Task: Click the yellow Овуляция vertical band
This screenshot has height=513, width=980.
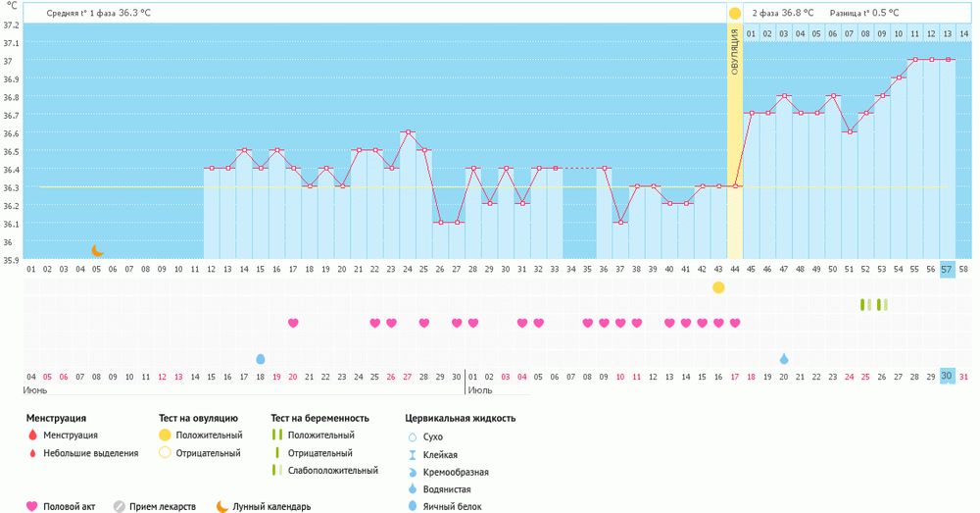Action: [x=735, y=141]
